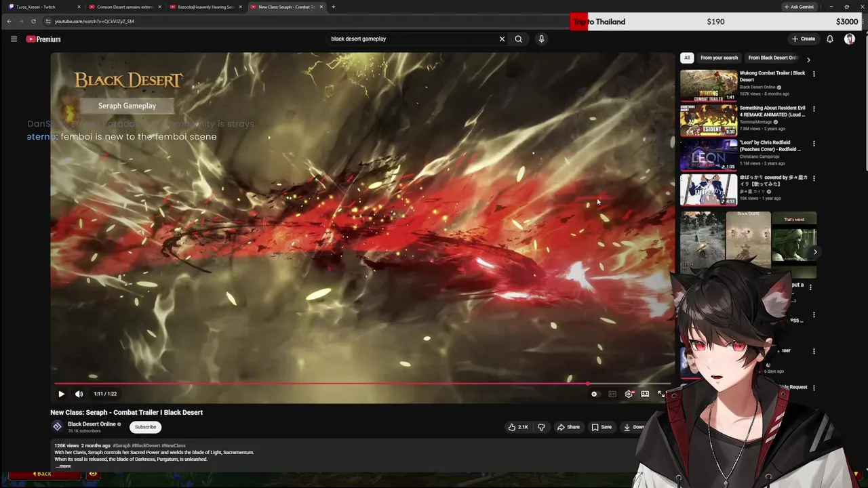Click the #Seraph hashtag link
This screenshot has width=868, height=488.
[122, 446]
